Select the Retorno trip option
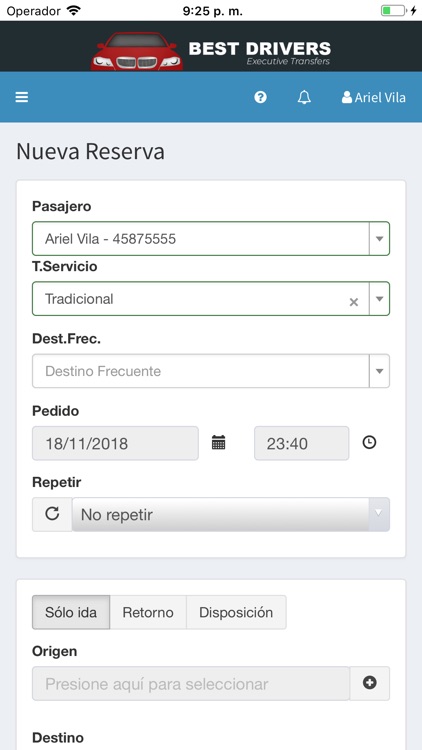Viewport: 422px width, 750px height. (x=148, y=612)
